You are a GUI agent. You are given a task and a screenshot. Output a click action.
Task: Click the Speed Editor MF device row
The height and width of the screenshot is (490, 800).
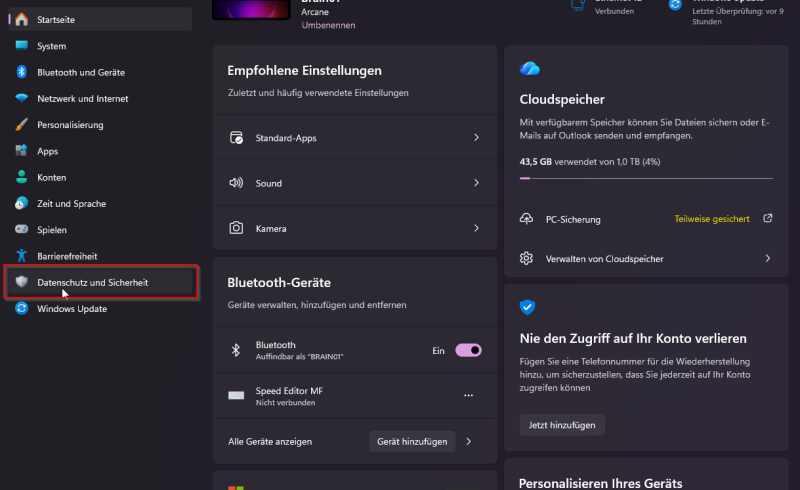pos(355,396)
